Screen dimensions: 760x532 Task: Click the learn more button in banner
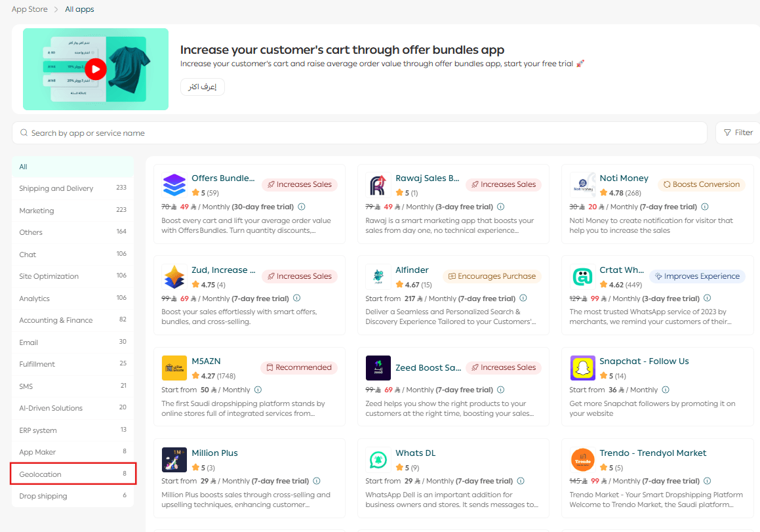coord(203,87)
